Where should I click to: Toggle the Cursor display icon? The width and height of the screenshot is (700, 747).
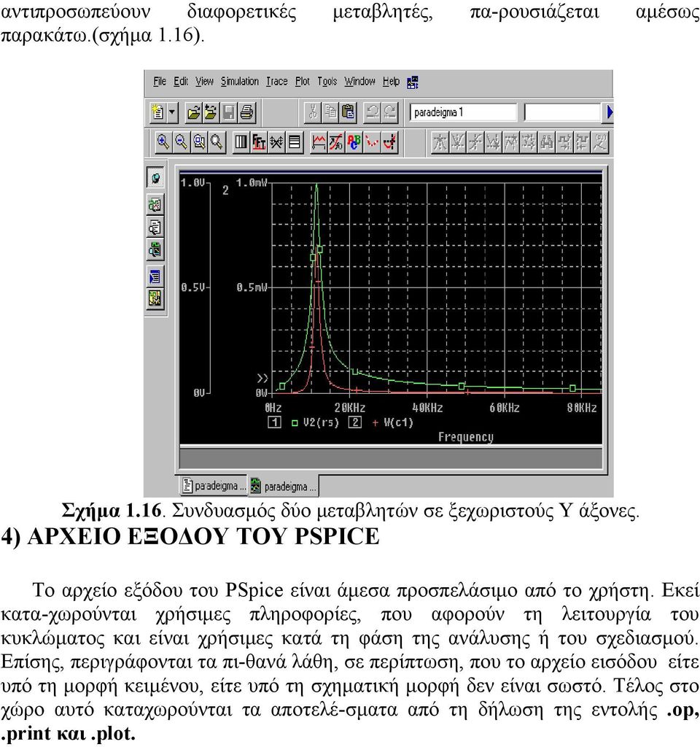[x=390, y=142]
